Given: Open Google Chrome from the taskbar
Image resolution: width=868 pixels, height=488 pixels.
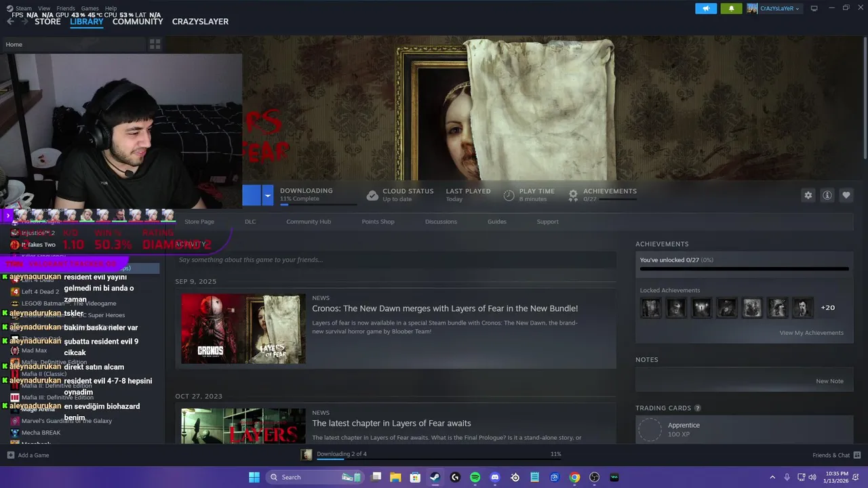Looking at the screenshot, I should (x=574, y=477).
